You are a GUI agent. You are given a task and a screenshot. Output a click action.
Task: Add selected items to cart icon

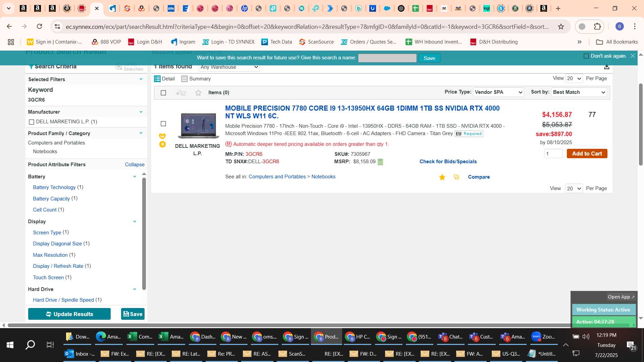point(181,93)
